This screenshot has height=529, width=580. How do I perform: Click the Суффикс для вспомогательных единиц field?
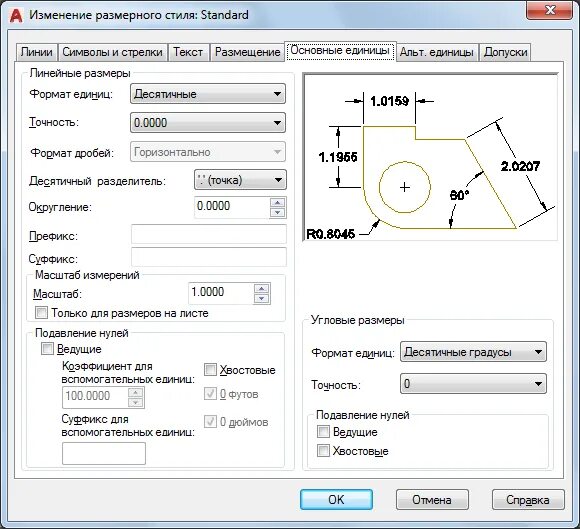pyautogui.click(x=104, y=454)
